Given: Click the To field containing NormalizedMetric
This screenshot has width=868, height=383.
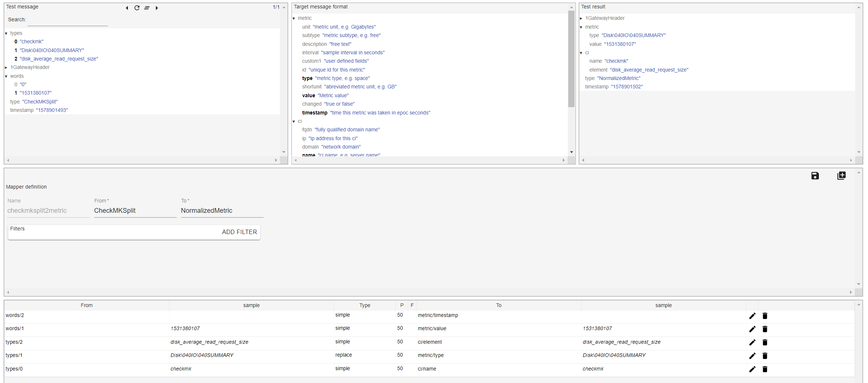Looking at the screenshot, I should (222, 211).
